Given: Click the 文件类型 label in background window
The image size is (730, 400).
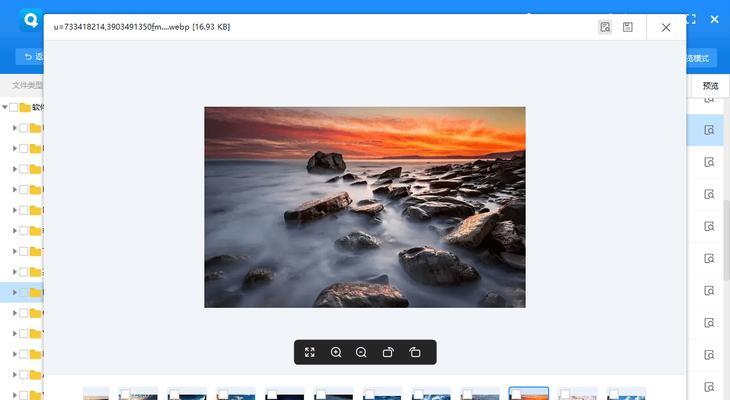Looking at the screenshot, I should coord(27,85).
